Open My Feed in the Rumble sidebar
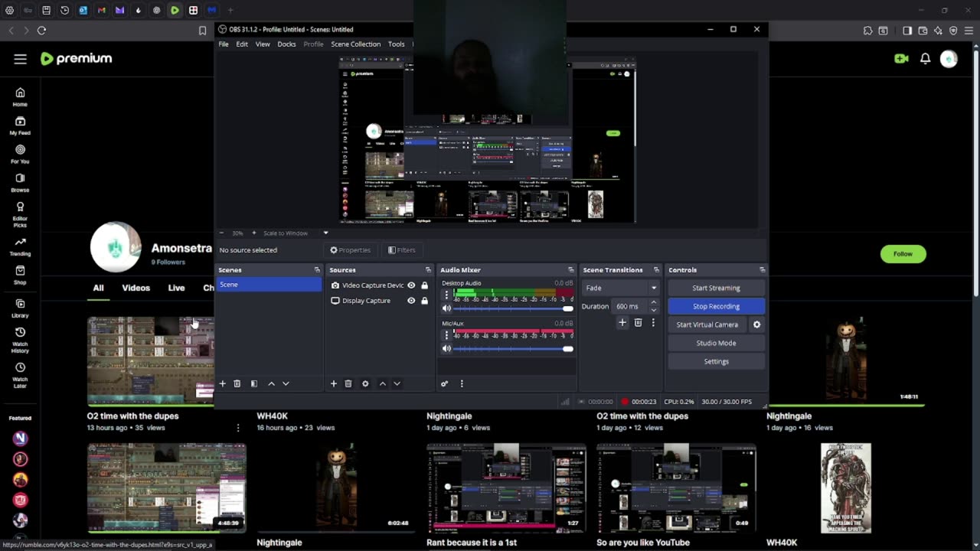Screen dimensions: 980x551 [x=20, y=126]
